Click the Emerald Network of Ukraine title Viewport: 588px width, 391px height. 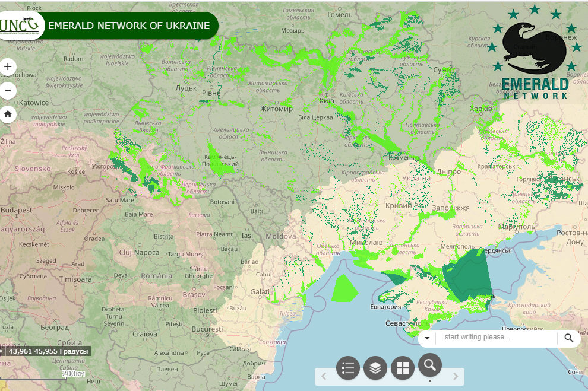(x=129, y=26)
